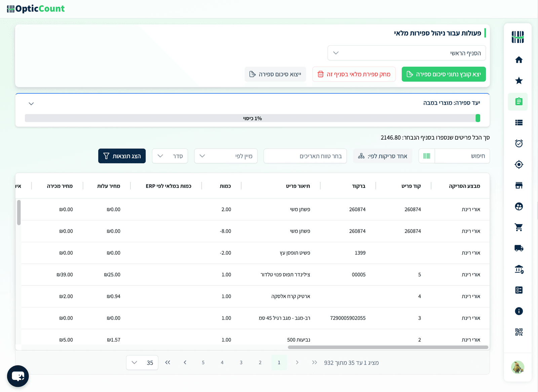Image resolution: width=538 pixels, height=392 pixels.
Task: Collapse the יעד ספירה panel chevron
Action: point(31,104)
